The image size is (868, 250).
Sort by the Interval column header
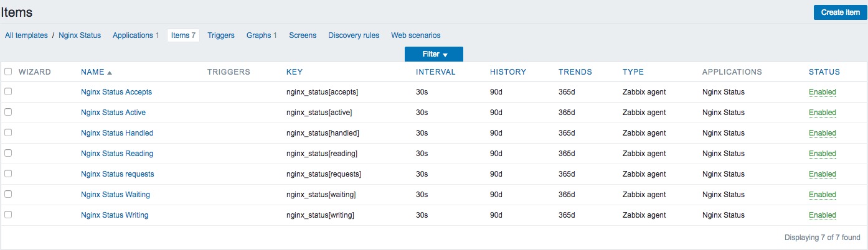(x=436, y=72)
